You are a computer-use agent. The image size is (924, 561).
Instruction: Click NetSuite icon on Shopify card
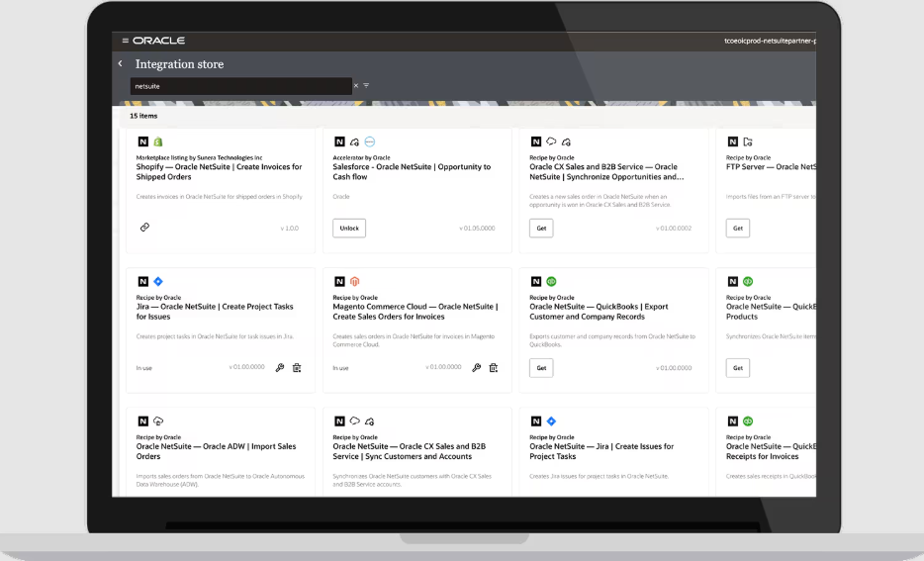[x=142, y=142]
